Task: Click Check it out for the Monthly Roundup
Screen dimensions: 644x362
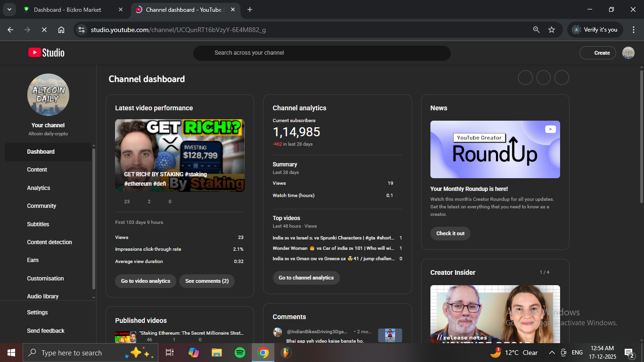Action: (450, 233)
